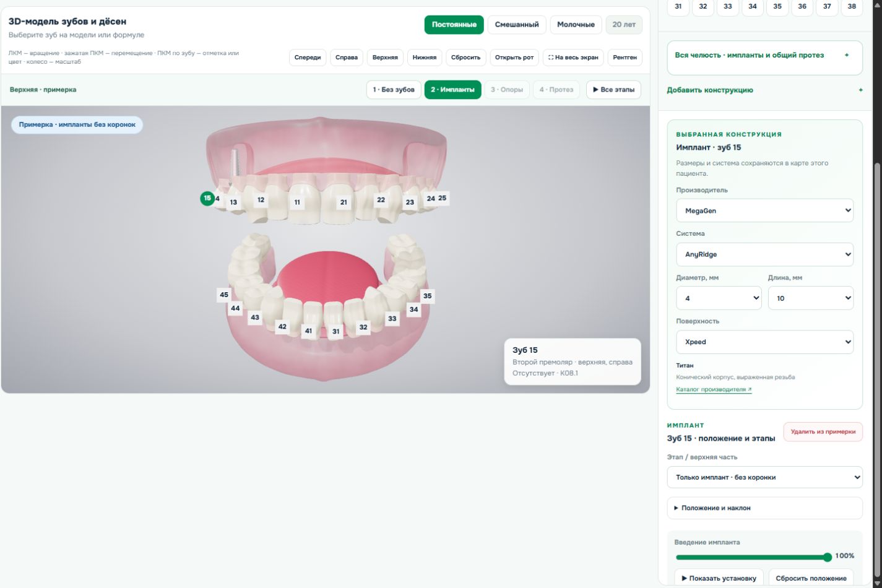Click tooth label 11 on upper jaw
Viewport: 882px width, 588px height.
pos(297,202)
